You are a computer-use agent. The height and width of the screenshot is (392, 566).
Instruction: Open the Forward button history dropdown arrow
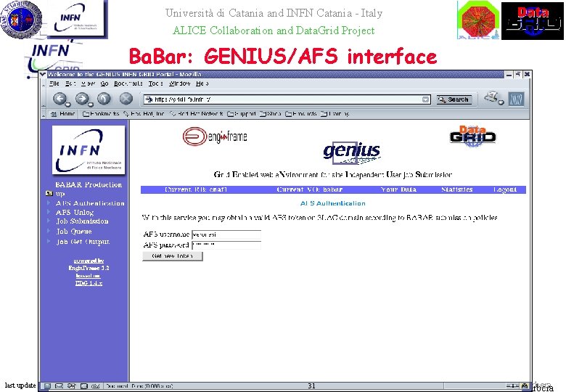91,105
